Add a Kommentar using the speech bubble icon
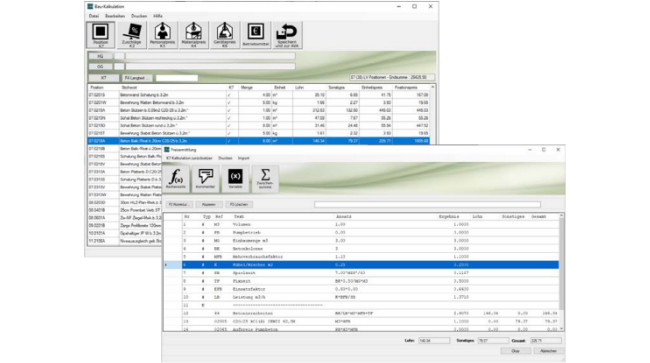This screenshot has height=363, width=650. pos(206,179)
